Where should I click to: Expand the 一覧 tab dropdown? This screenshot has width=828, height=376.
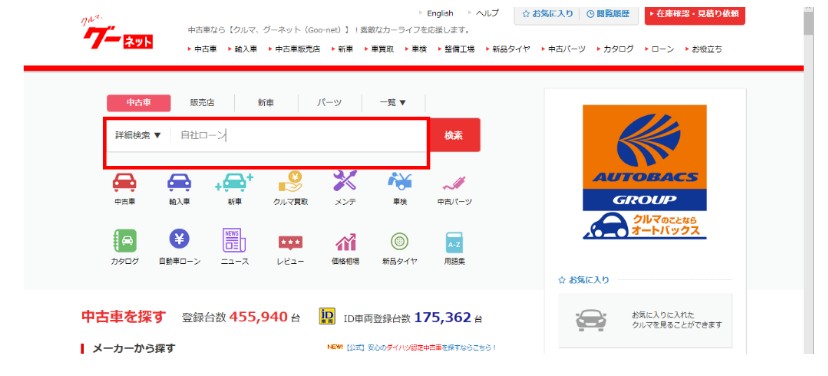[x=393, y=103]
